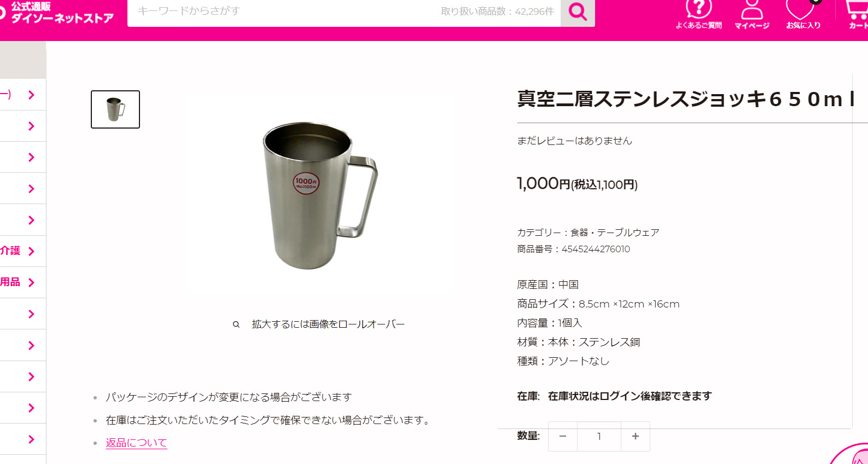Click the ダイソーネットストア logo

57,13
